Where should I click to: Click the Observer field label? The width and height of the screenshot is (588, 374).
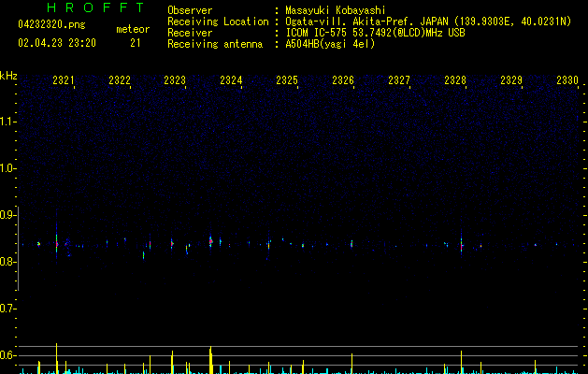pos(190,10)
